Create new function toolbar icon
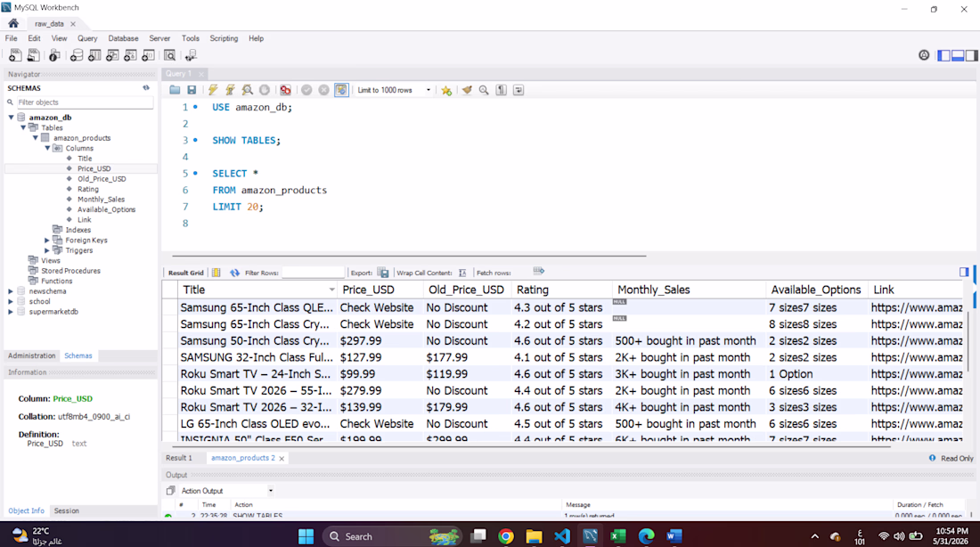This screenshot has width=980, height=547. (148, 55)
